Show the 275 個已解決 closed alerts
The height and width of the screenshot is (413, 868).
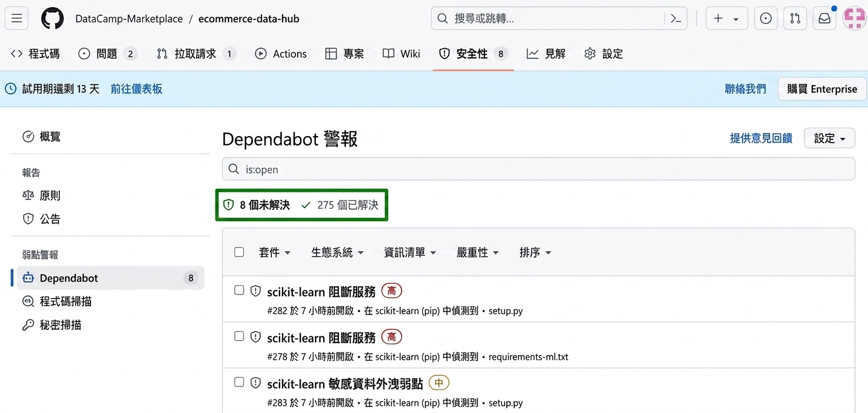point(339,205)
